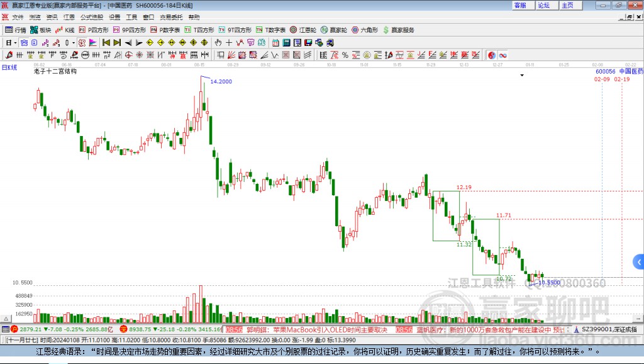Launch the 江恩轮 Gann wheel
The width and height of the screenshot is (644, 364).
(303, 30)
